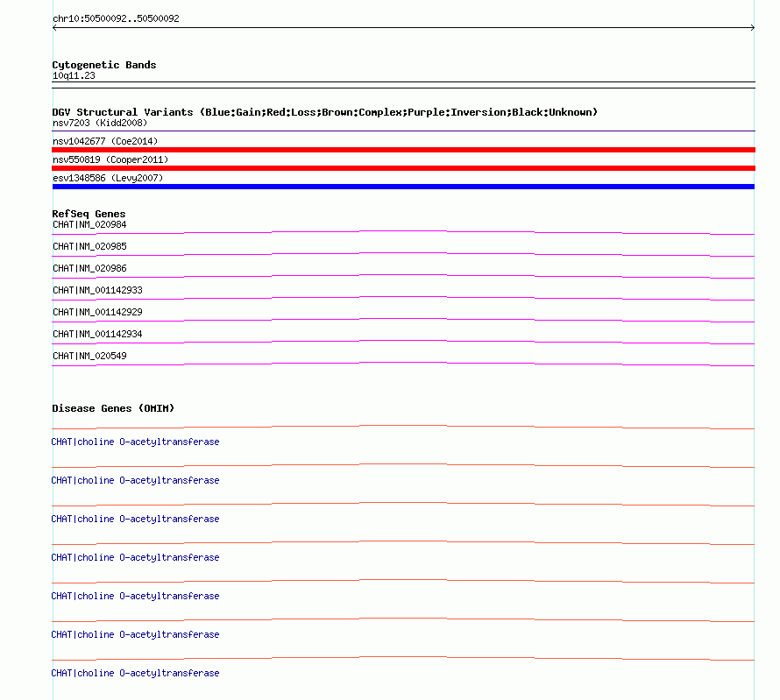Click the DGV Structural Variants track heading

325,112
